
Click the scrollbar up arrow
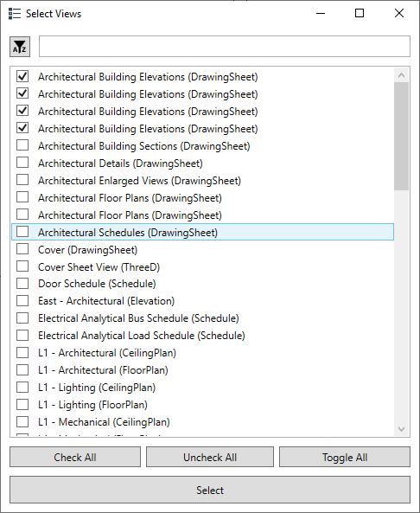[401, 75]
